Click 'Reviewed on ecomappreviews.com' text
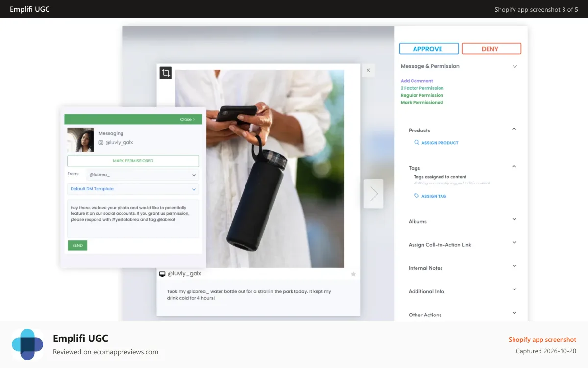The image size is (588, 368). point(105,352)
